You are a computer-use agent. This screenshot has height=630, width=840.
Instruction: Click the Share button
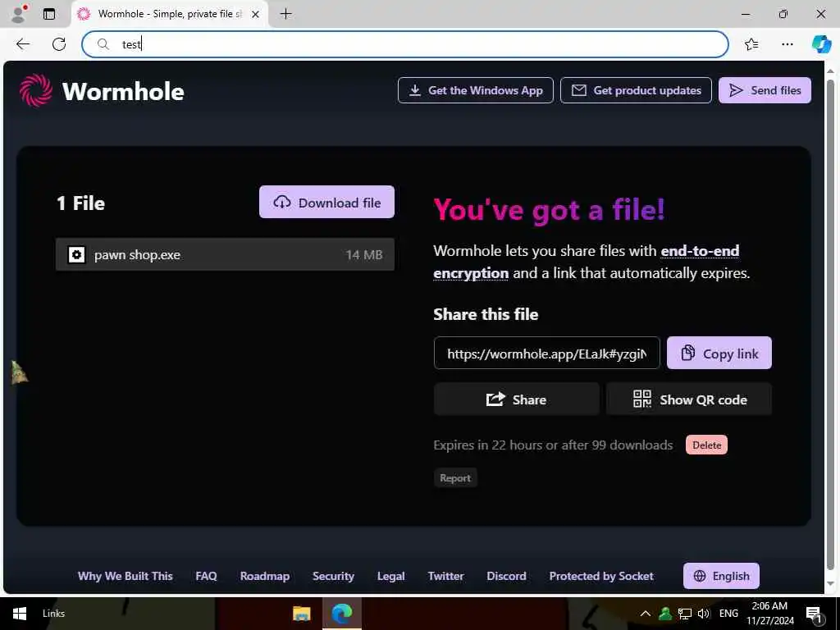517,399
